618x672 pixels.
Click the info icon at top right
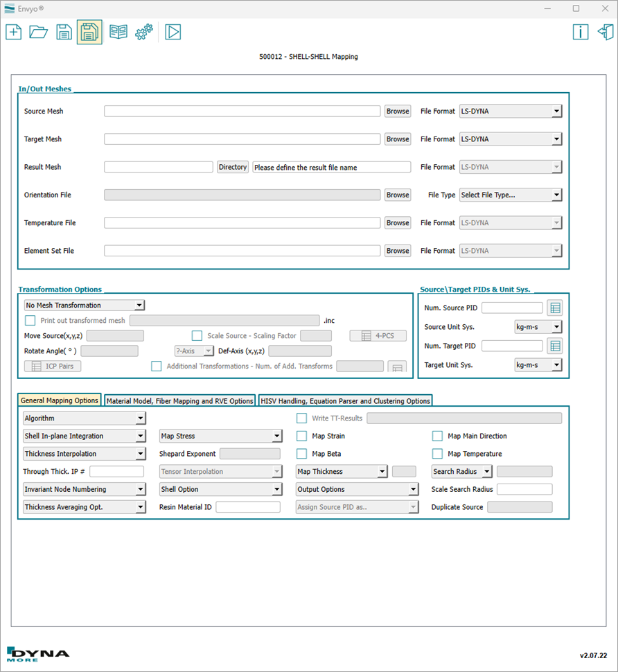point(581,32)
